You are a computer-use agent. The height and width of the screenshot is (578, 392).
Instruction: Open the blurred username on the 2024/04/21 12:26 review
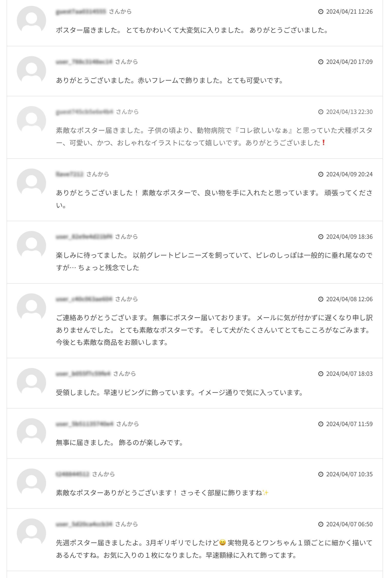81,11
